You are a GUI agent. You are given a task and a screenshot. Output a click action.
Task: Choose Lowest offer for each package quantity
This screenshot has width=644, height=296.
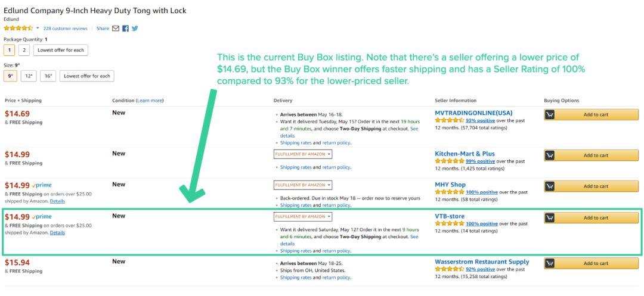click(61, 50)
